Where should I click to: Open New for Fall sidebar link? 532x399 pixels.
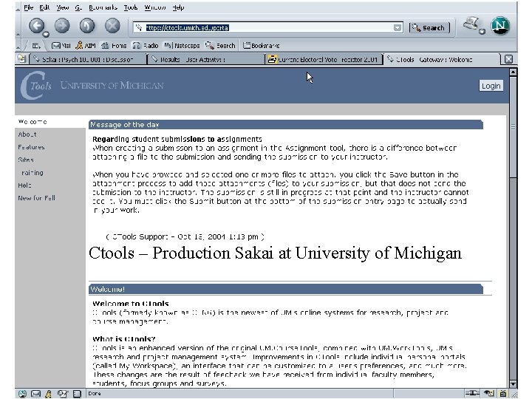(37, 198)
